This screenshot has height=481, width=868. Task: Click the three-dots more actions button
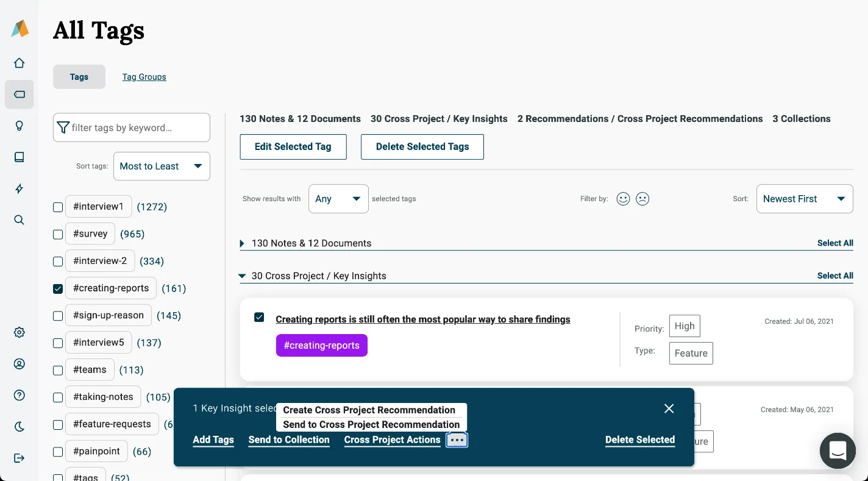pyautogui.click(x=457, y=440)
